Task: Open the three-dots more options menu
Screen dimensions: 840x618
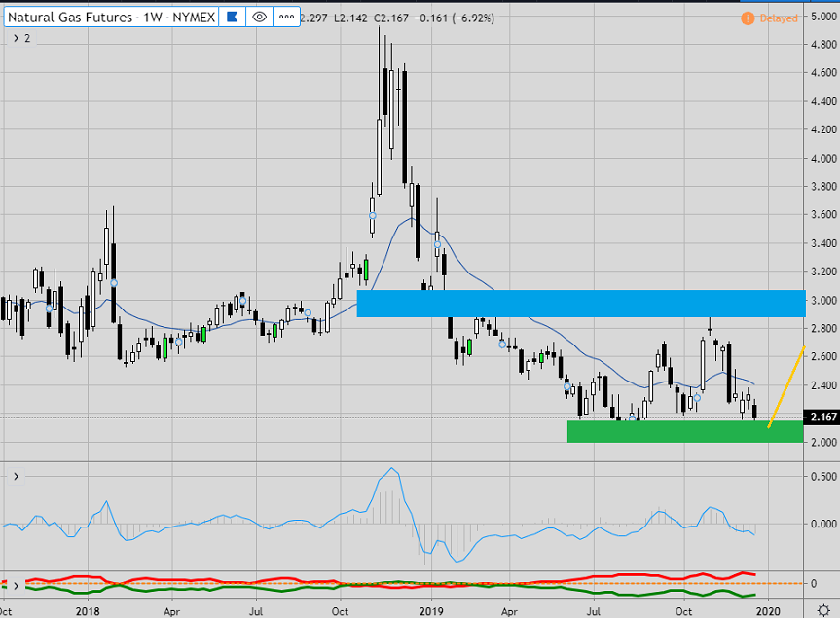Action: tap(286, 18)
